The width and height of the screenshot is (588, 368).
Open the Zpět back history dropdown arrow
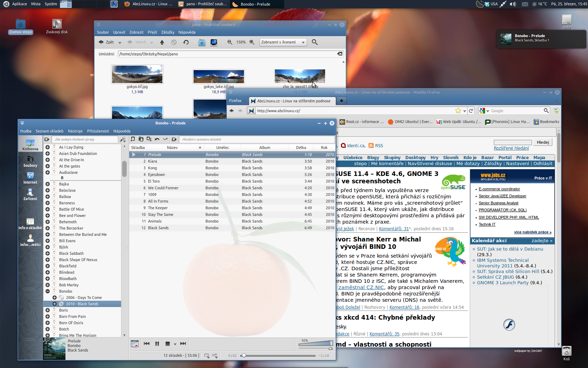point(120,43)
